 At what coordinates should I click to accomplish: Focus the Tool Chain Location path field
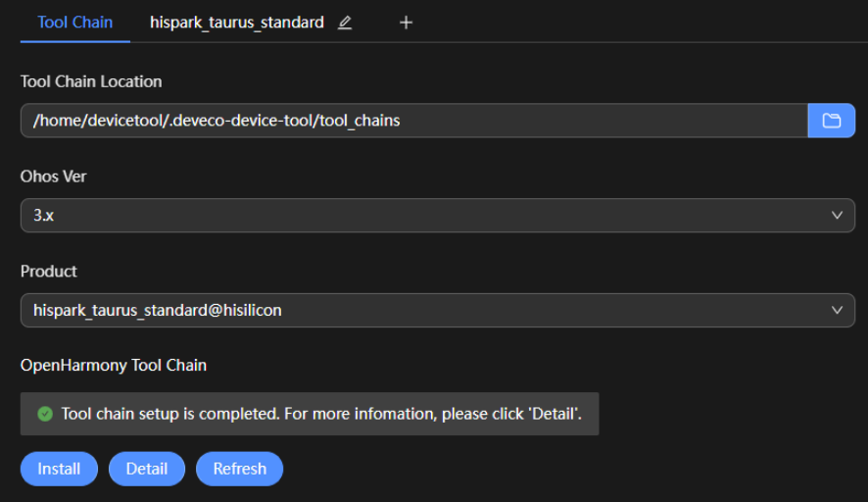click(413, 121)
